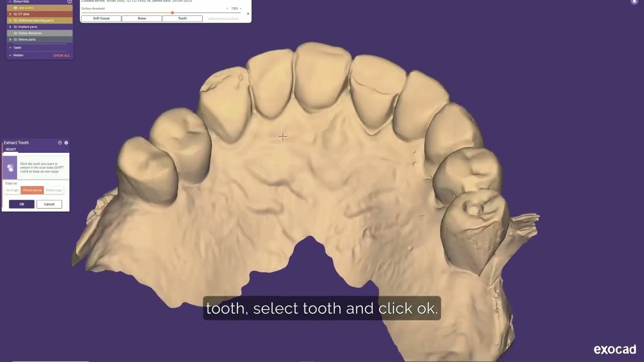Toggle visibility of Additional planning parts

[16, 21]
